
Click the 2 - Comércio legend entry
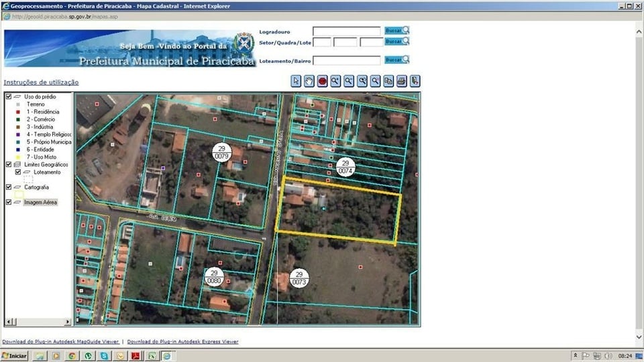coord(41,119)
